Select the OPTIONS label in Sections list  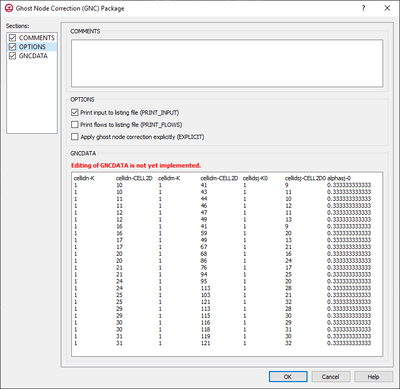click(x=32, y=47)
